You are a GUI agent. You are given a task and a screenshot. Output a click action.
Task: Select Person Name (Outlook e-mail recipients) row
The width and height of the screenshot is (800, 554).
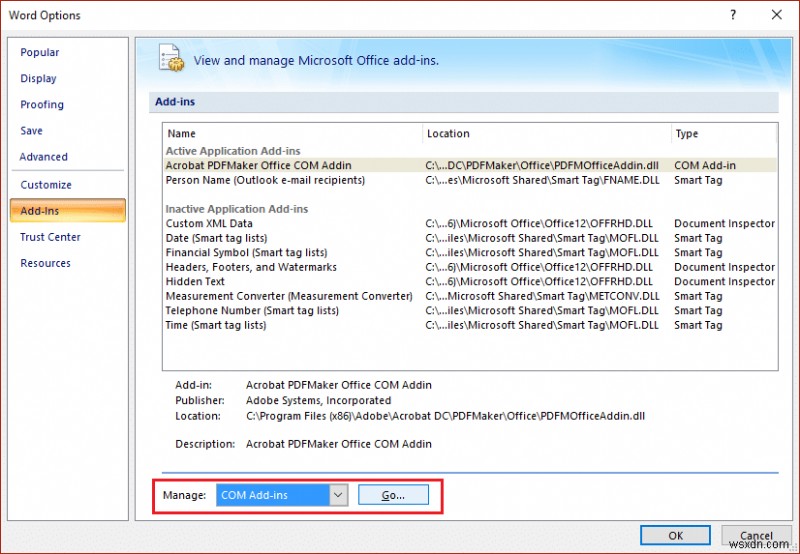(470, 180)
